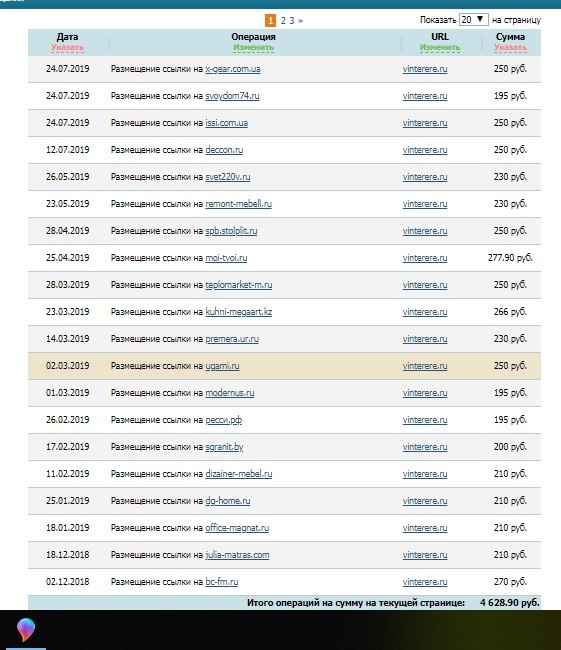
Task: Open the dg-home.ru link
Action: (228, 501)
